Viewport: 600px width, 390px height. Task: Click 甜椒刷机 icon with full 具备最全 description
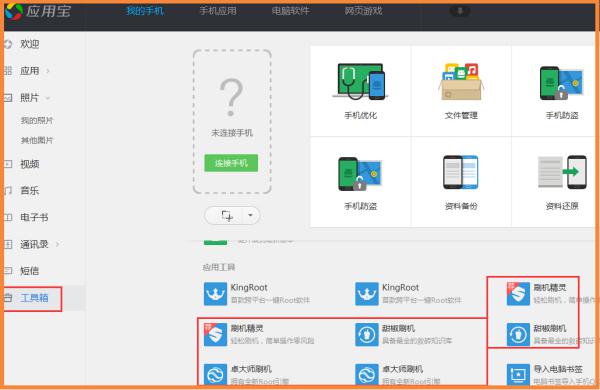[x=367, y=335]
